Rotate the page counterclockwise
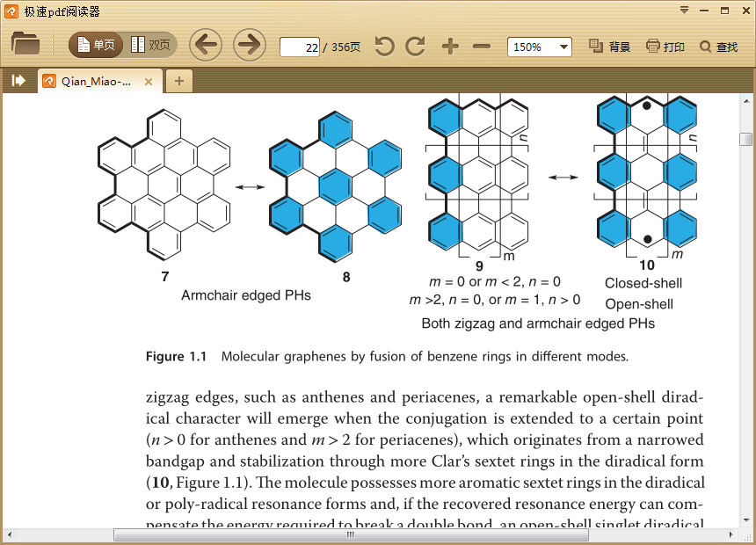The width and height of the screenshot is (756, 545). point(384,47)
